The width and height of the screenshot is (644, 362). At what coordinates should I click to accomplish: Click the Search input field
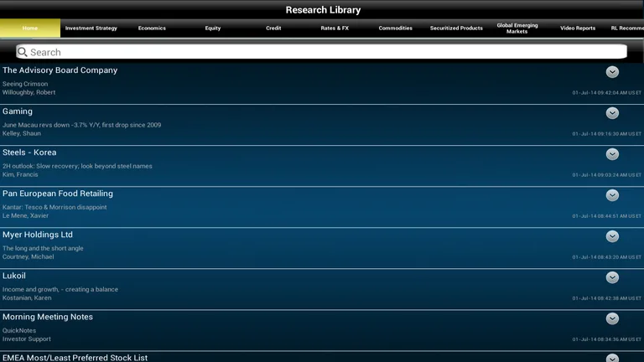pos(322,52)
